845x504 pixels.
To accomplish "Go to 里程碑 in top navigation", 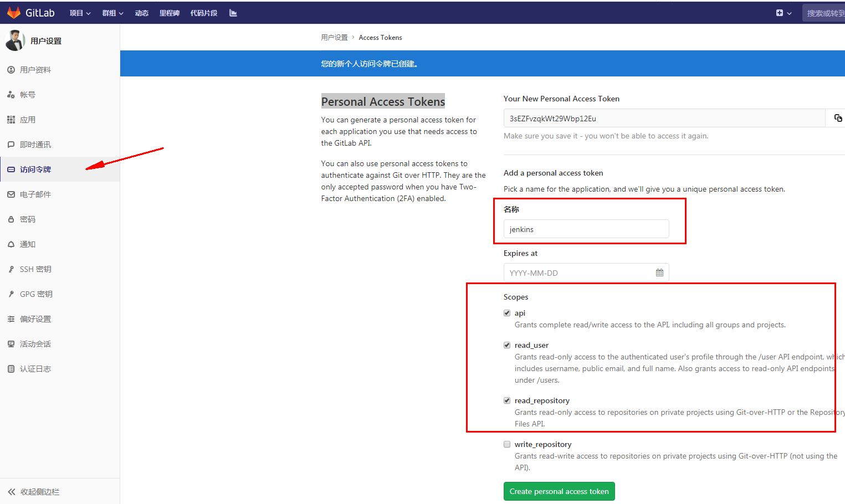I will (x=170, y=13).
